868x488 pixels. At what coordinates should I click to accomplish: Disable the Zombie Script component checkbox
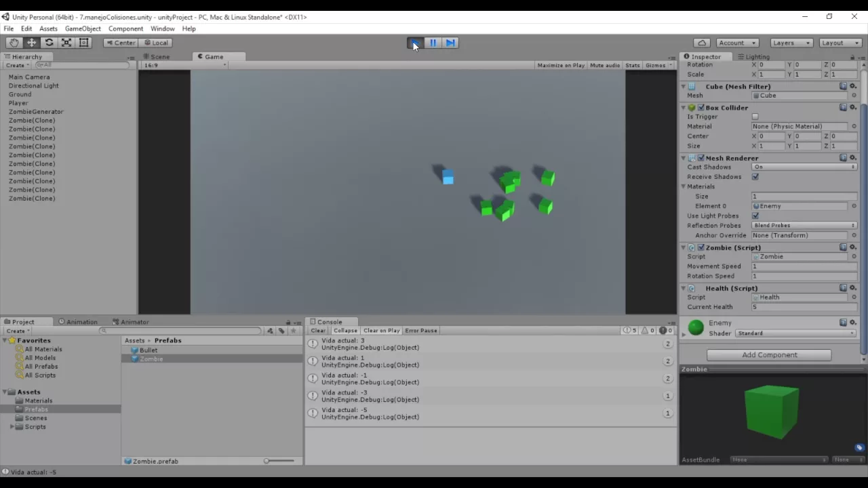[701, 247]
